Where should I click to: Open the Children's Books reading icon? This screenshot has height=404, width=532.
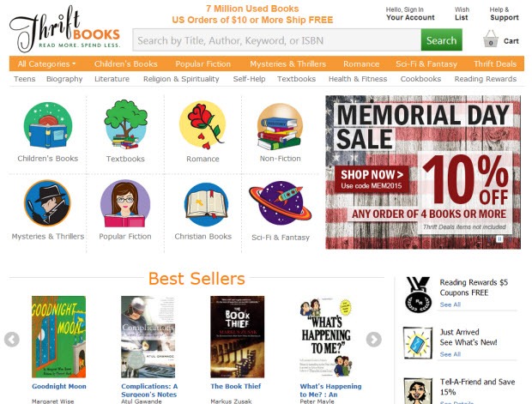pos(48,125)
